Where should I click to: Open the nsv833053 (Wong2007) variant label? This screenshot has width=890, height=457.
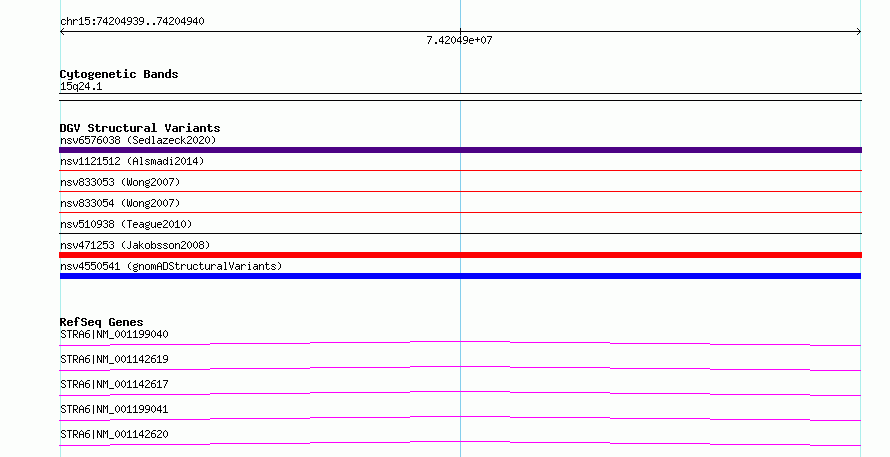[x=120, y=182]
